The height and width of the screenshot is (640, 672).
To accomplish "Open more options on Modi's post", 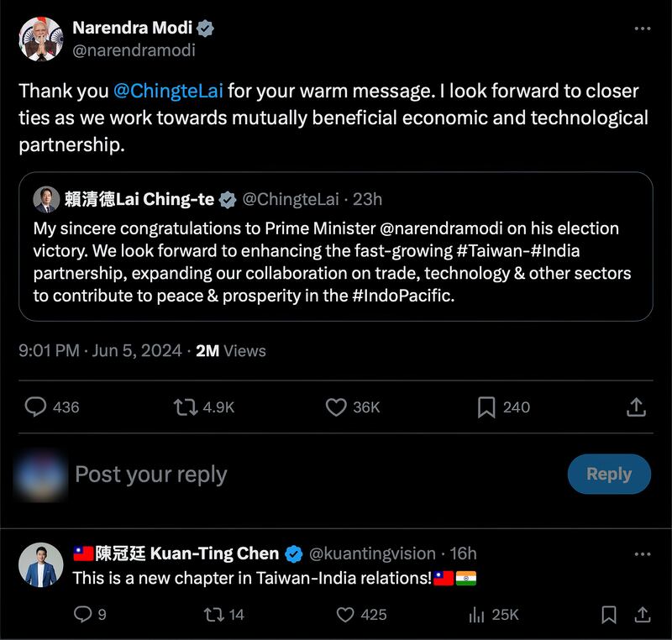I will click(642, 29).
